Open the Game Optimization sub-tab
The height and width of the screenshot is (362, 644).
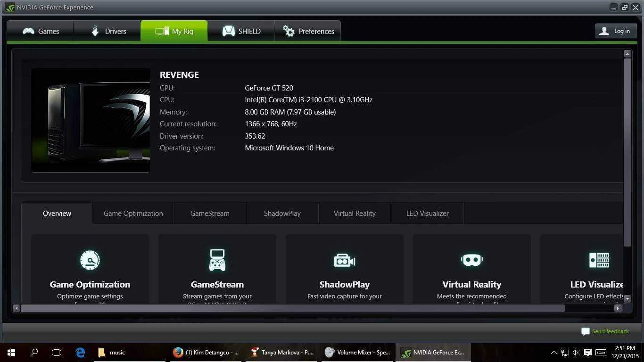(x=133, y=214)
